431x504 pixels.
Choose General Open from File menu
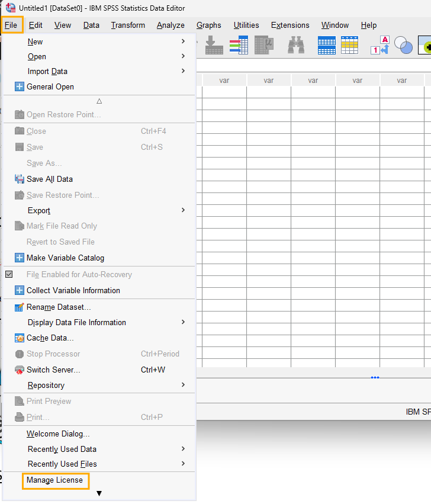tap(99, 86)
